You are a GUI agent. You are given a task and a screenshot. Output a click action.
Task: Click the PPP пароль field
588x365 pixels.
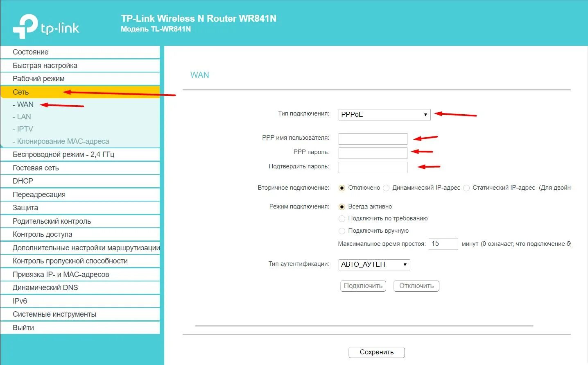click(x=373, y=153)
